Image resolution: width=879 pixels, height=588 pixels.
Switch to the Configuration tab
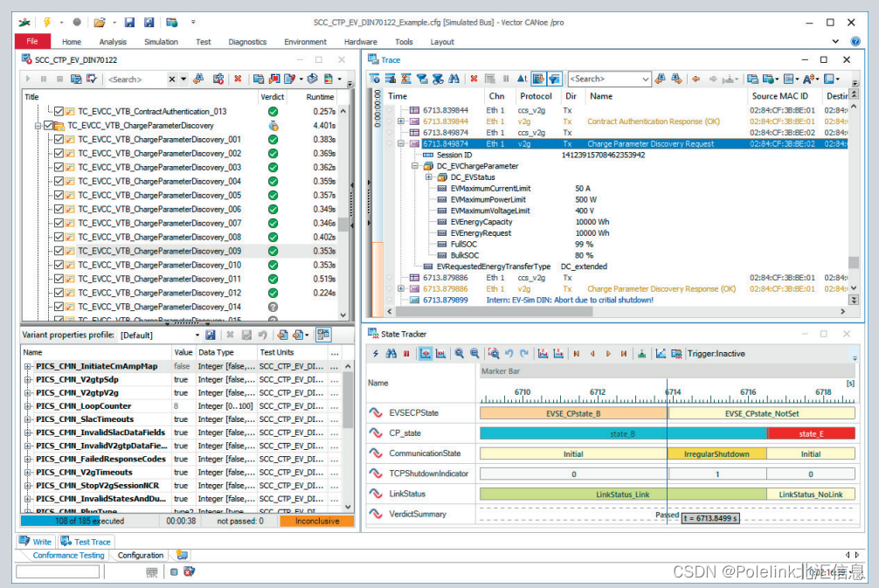(140, 556)
